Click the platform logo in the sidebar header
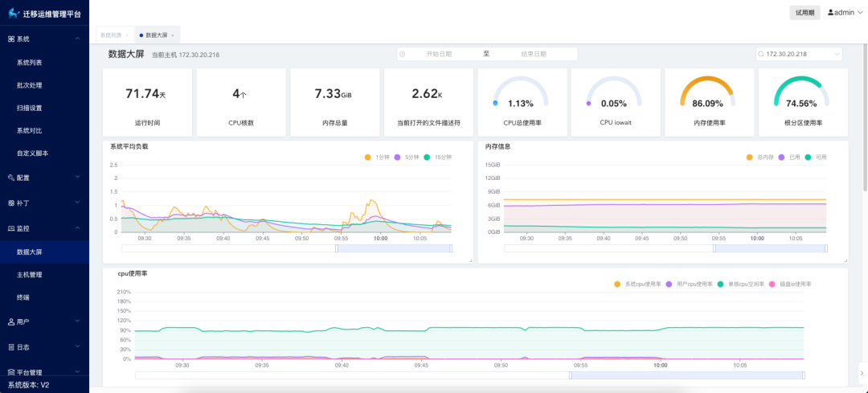 [14, 14]
